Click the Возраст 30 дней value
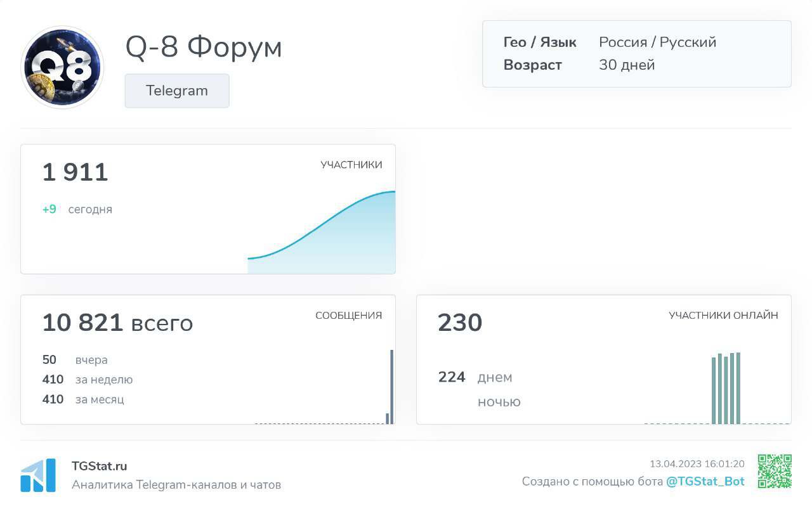Screen dimensions: 812x509 627,65
